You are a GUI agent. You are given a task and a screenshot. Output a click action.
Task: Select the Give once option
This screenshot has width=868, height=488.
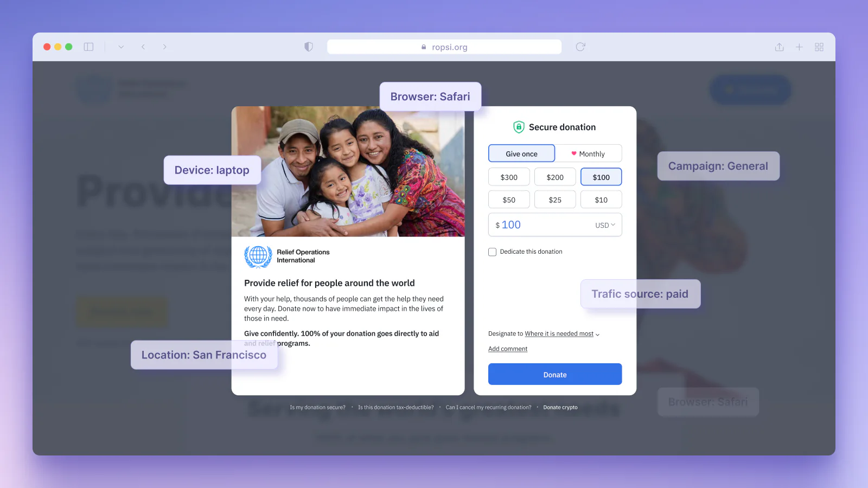tap(521, 154)
